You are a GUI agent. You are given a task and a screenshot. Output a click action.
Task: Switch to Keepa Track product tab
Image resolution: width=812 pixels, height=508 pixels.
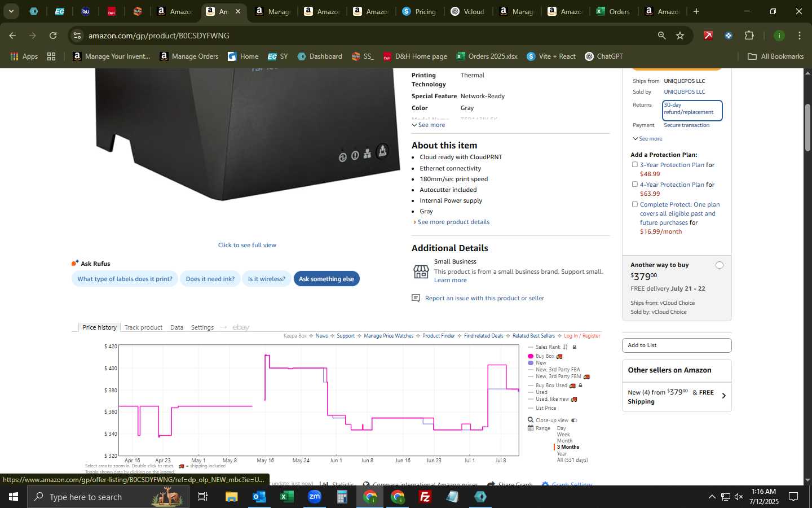[x=143, y=327]
